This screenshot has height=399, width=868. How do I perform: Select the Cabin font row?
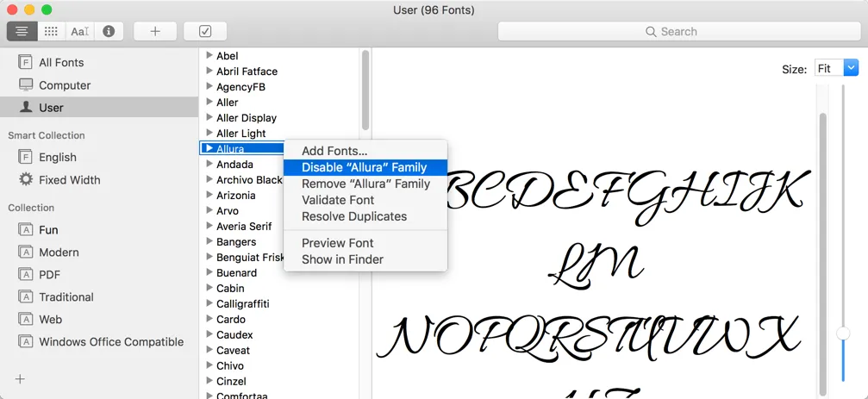[279, 288]
